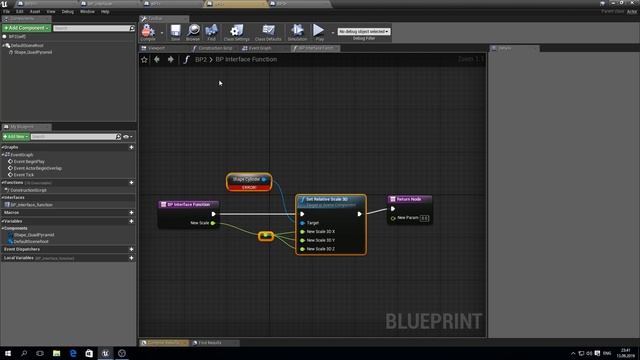
Task: Select Event BeginPlay in My Blueprint
Action: point(29,162)
